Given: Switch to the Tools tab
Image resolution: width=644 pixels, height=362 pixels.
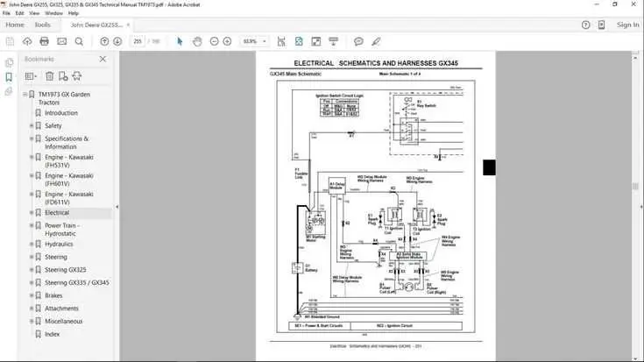Looking at the screenshot, I should (42, 25).
